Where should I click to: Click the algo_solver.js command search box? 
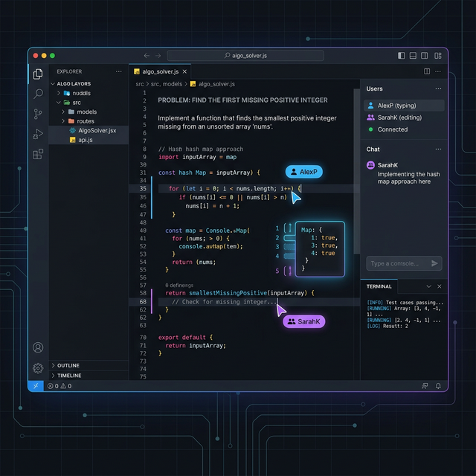(245, 56)
